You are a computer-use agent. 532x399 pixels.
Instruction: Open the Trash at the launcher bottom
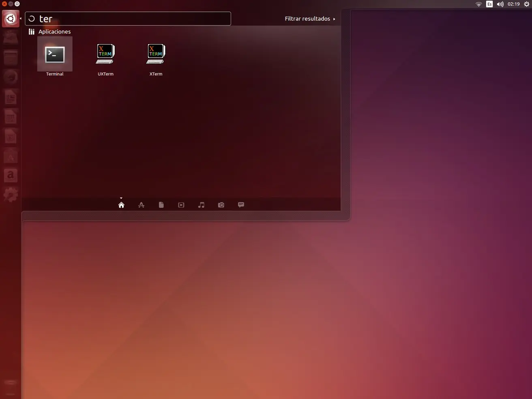tap(11, 388)
